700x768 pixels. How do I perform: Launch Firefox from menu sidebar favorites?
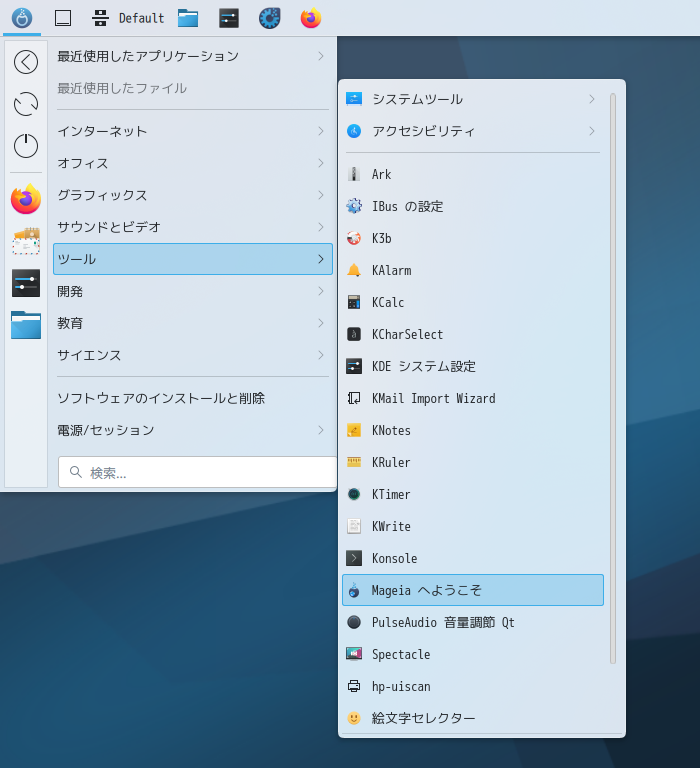coord(26,199)
